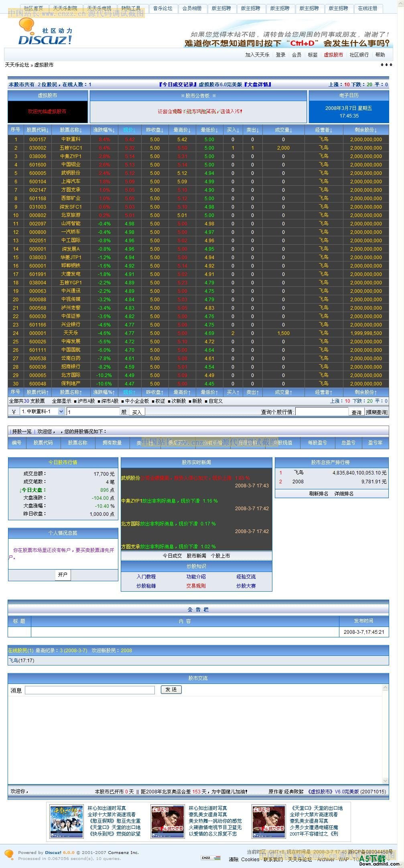Sort by 剩余股份 ascending in bottom header row
Image resolution: width=404 pixels, height=868 pixels.
tap(365, 392)
